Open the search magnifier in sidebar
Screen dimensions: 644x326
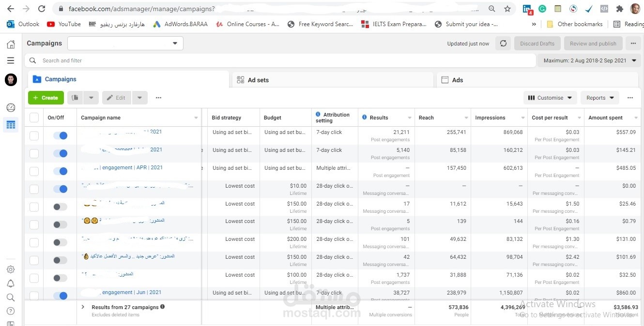pyautogui.click(x=11, y=297)
